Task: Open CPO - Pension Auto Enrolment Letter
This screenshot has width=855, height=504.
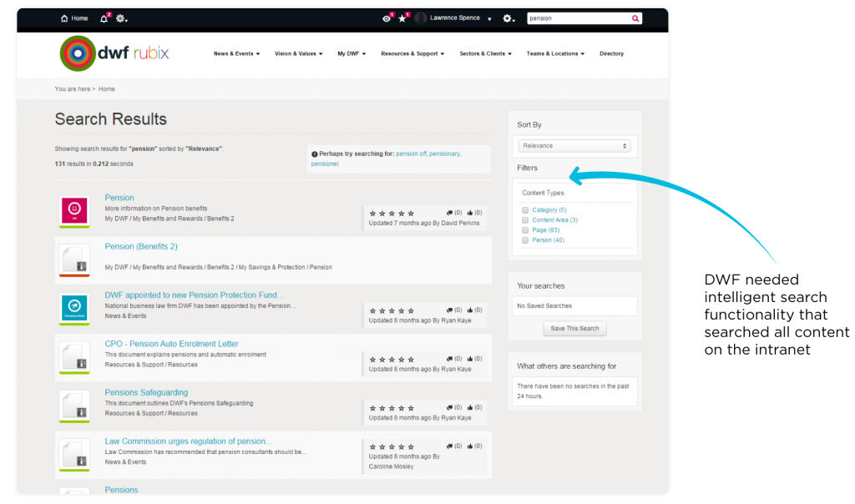Action: [x=172, y=344]
